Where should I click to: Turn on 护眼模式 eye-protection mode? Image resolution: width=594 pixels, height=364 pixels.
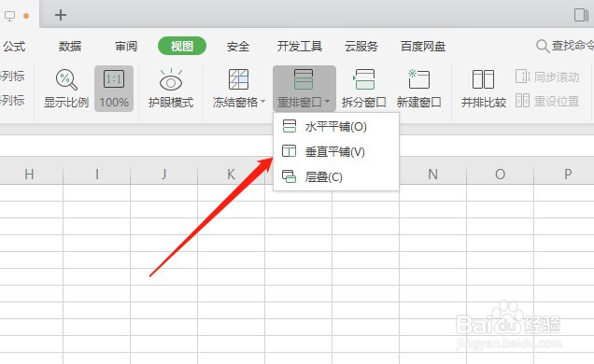171,88
